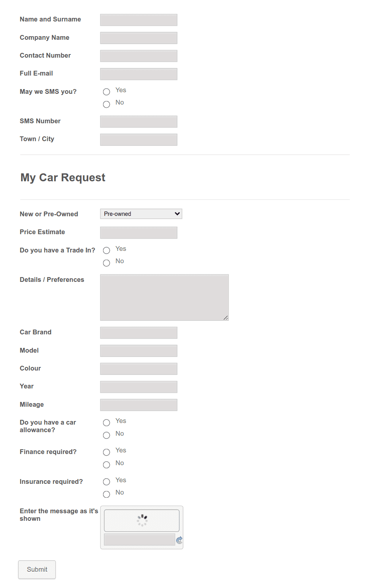
Task: Click the SMS Number input field
Action: (x=138, y=121)
